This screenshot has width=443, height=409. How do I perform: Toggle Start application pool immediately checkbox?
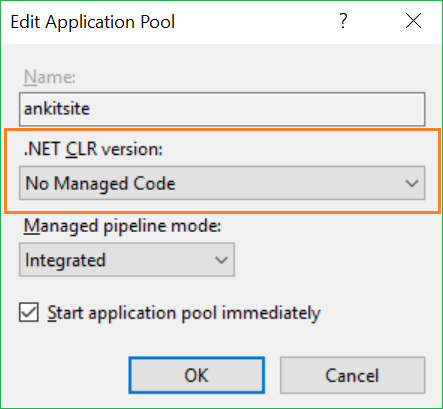[29, 312]
